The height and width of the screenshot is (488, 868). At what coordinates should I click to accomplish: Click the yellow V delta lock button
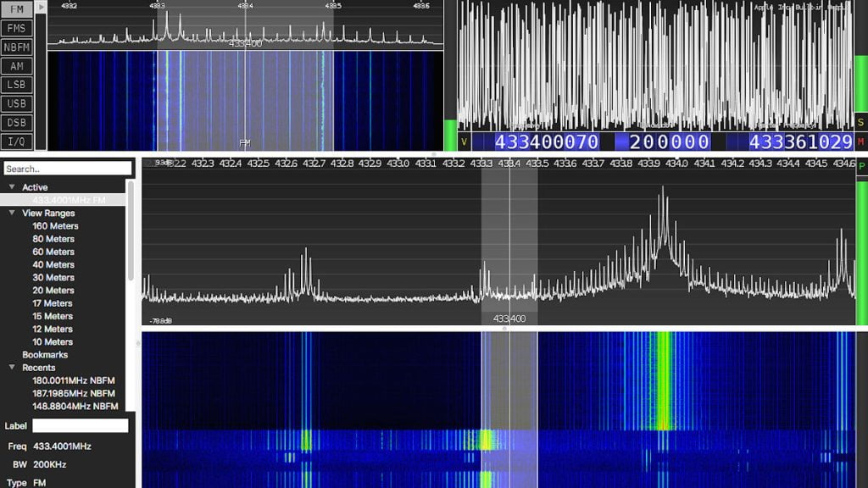pyautogui.click(x=464, y=142)
